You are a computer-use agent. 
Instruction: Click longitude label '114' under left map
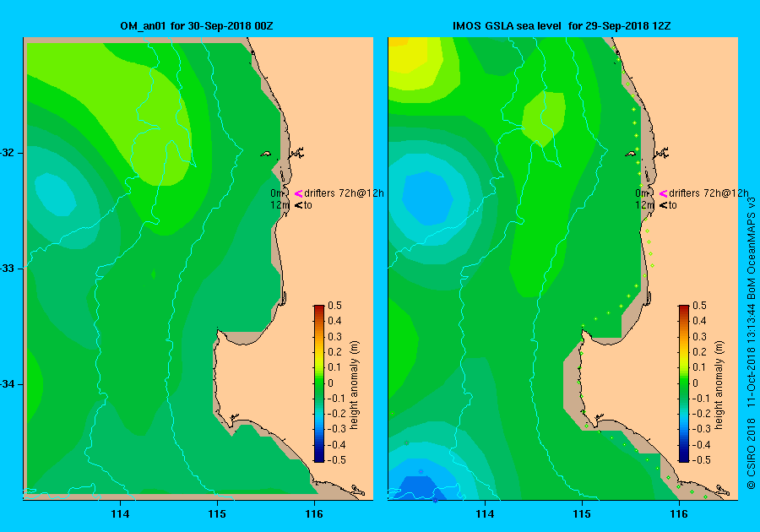click(120, 514)
